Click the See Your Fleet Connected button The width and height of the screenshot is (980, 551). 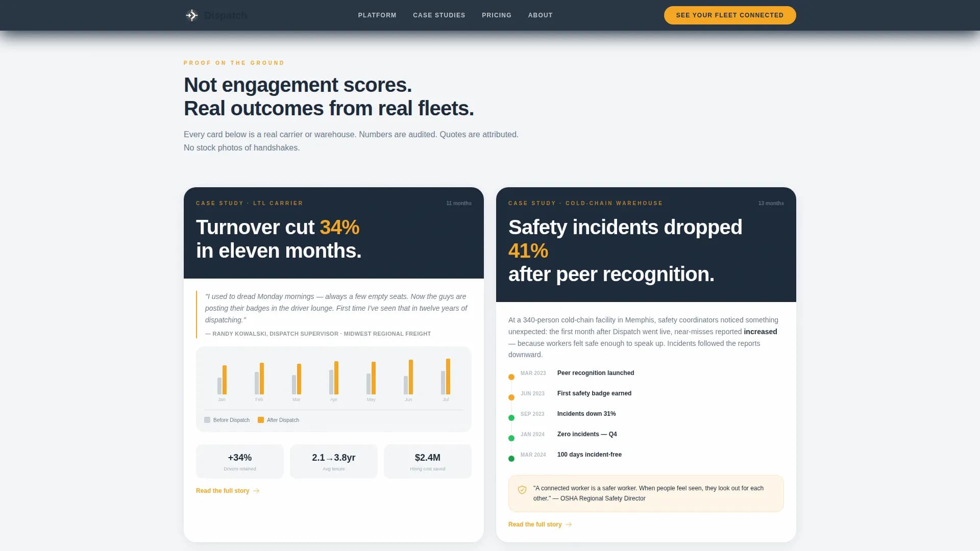point(729,15)
